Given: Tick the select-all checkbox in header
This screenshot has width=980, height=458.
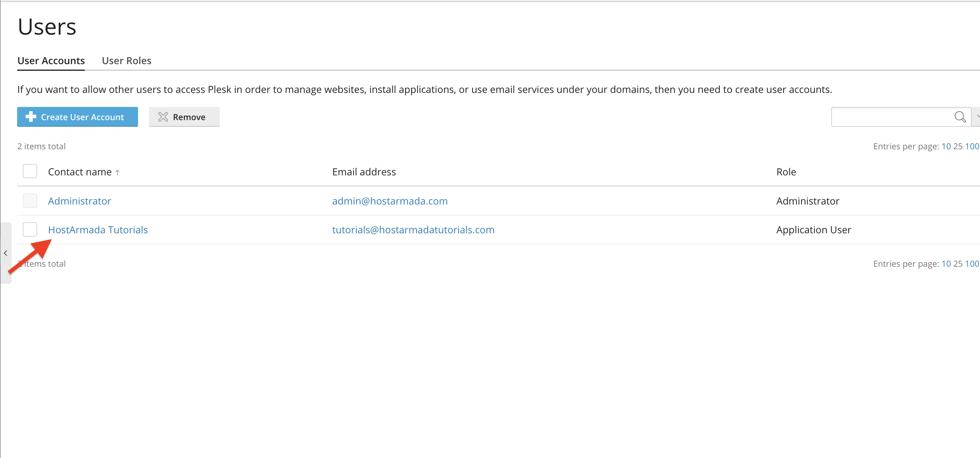Looking at the screenshot, I should click(x=30, y=171).
